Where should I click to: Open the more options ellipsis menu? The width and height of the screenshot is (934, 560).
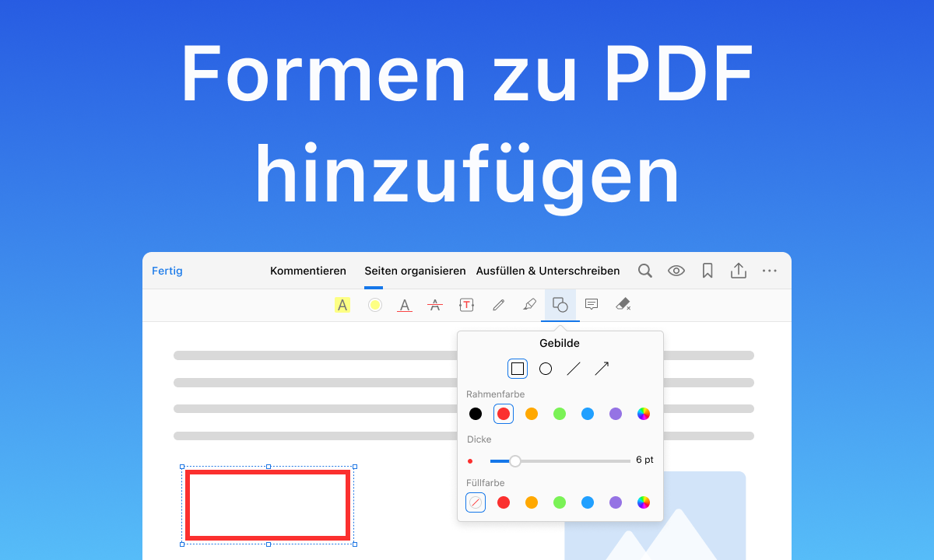click(770, 270)
